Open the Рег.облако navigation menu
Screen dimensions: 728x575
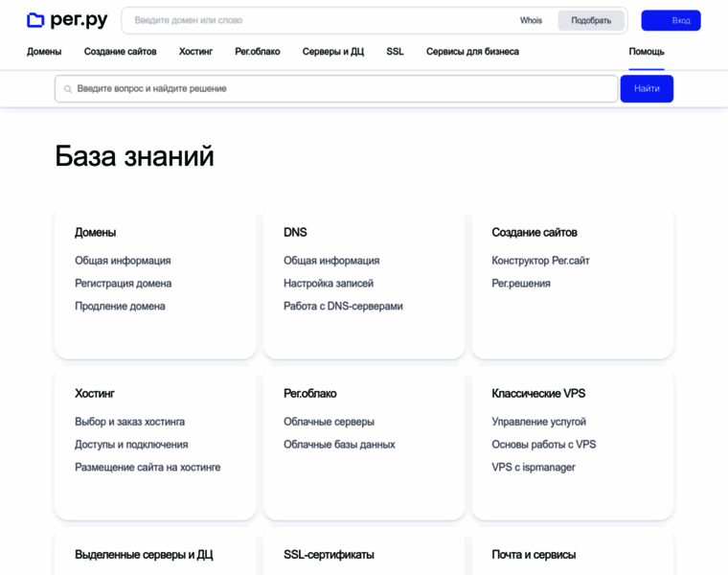pyautogui.click(x=258, y=52)
